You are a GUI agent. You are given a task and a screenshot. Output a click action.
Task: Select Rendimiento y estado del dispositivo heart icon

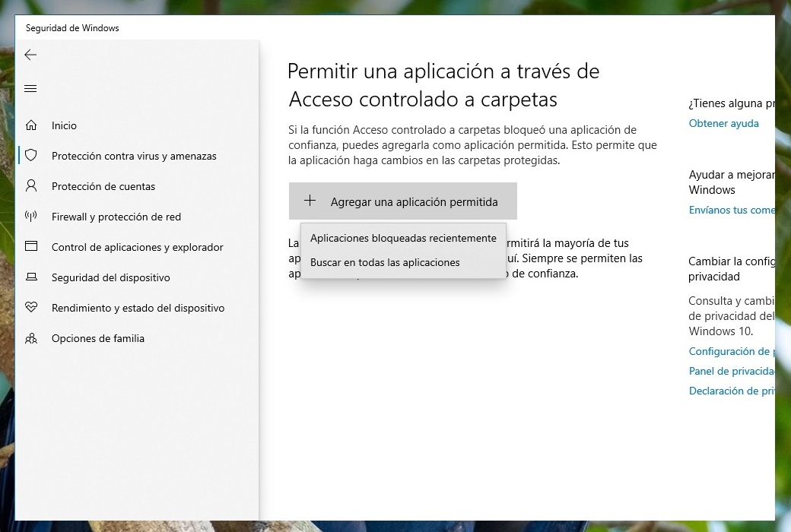[x=30, y=308]
